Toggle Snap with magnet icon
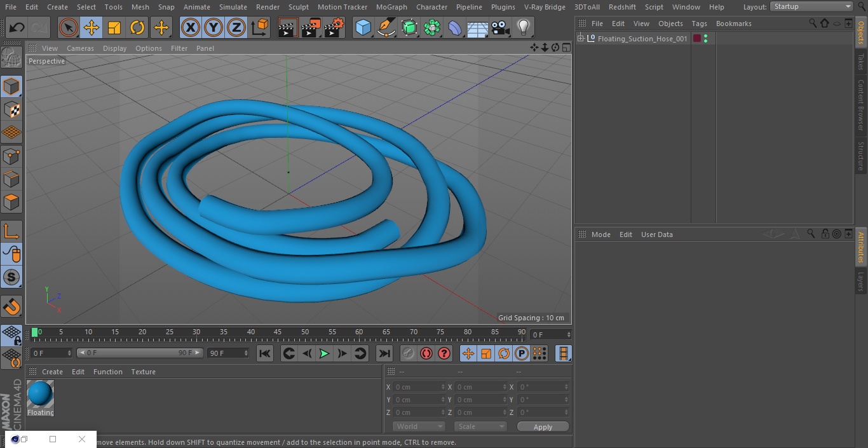This screenshot has height=448, width=868. 11,307
